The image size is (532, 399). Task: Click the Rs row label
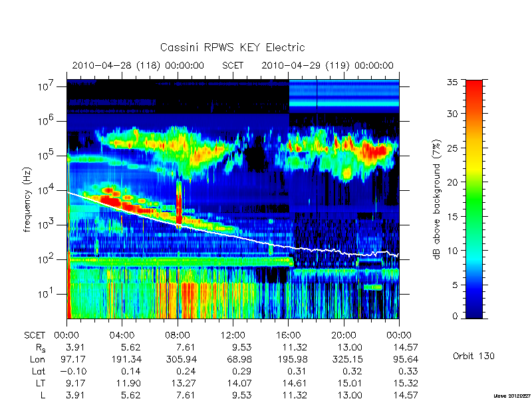tap(41, 347)
